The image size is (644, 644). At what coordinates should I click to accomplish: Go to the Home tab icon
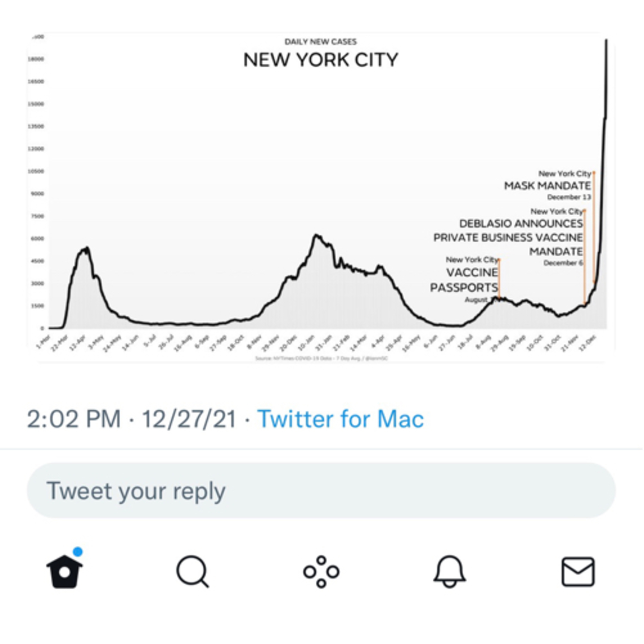(65, 572)
